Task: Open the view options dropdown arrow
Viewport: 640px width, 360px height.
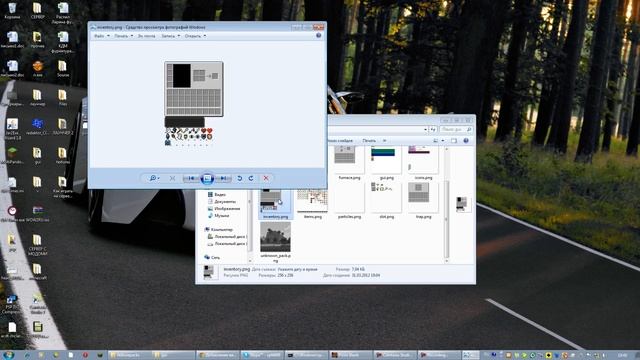Action: [443, 140]
